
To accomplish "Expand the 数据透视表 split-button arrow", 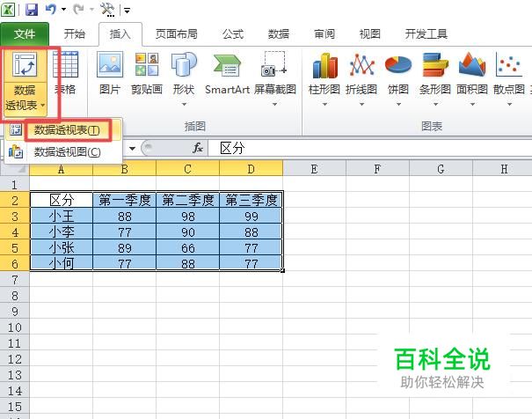I will pos(43,106).
